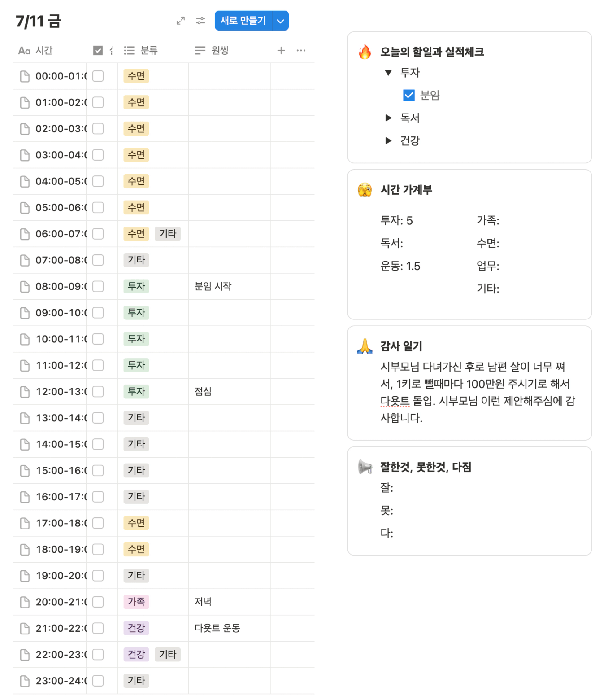This screenshot has width=595, height=700.
Task: Collapse the 투자 toggle list
Action: [x=388, y=73]
